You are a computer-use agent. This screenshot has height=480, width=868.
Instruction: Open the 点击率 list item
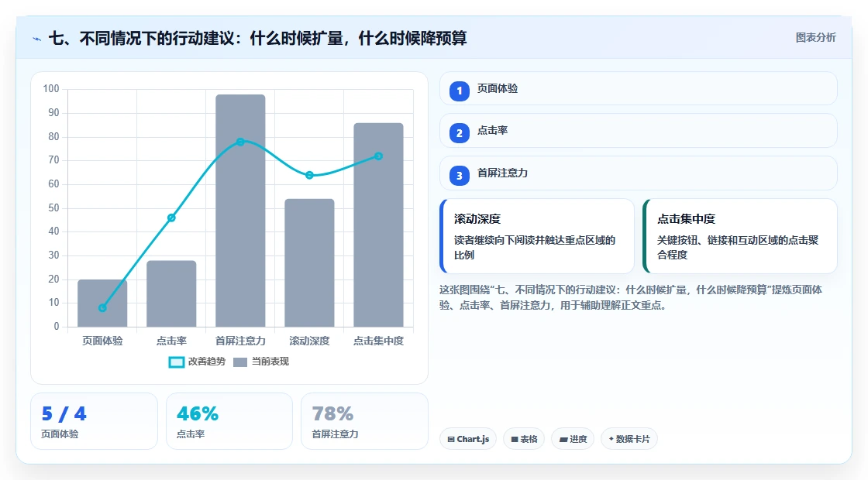(638, 131)
